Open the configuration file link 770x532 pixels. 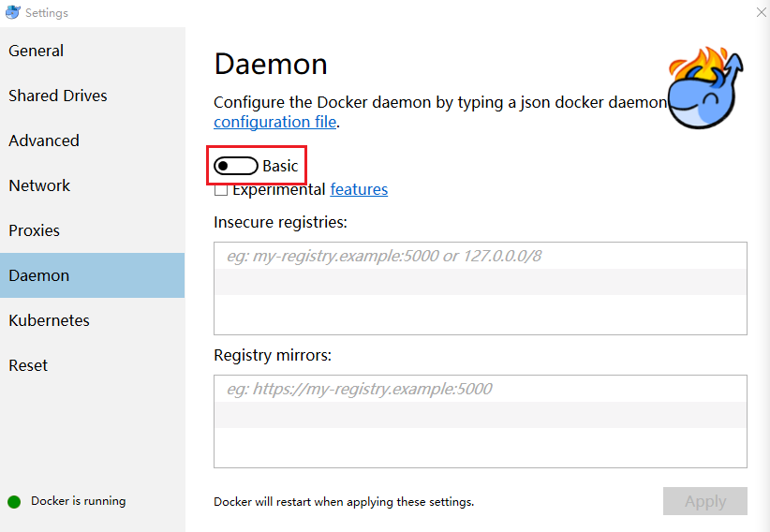pos(275,122)
